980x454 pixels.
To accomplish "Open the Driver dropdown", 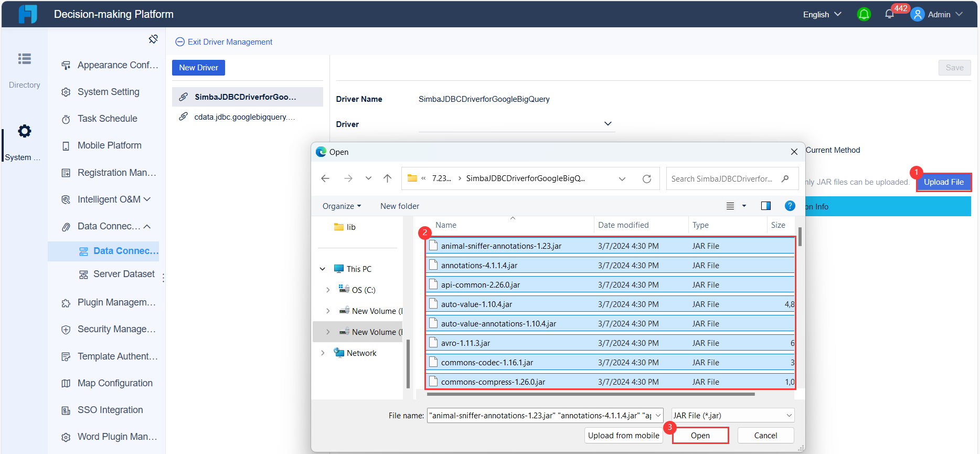I will tap(517, 124).
